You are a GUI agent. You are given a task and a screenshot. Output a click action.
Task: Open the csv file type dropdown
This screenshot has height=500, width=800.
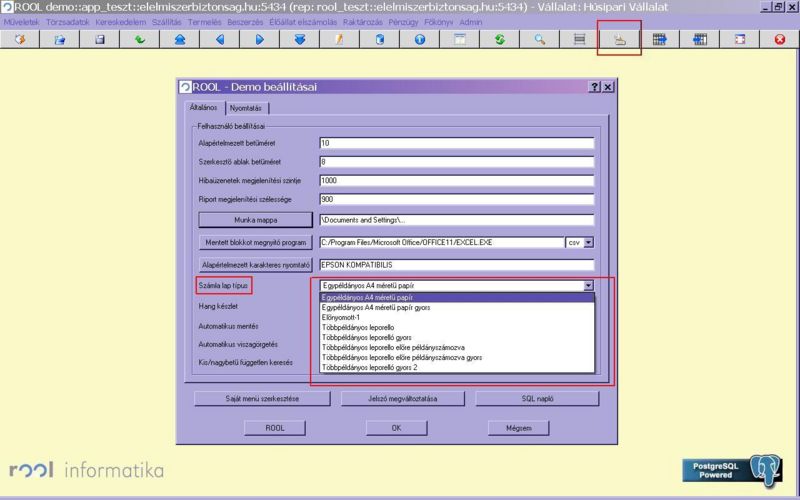coord(588,242)
